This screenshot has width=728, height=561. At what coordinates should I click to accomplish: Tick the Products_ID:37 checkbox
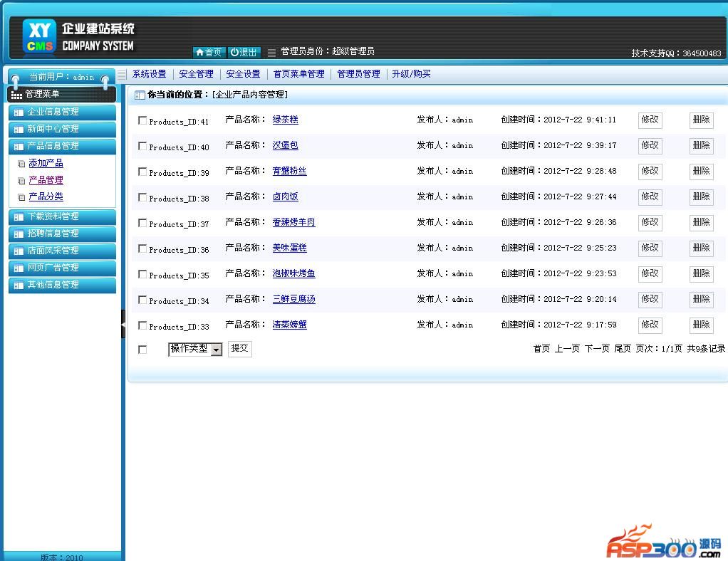click(x=142, y=223)
